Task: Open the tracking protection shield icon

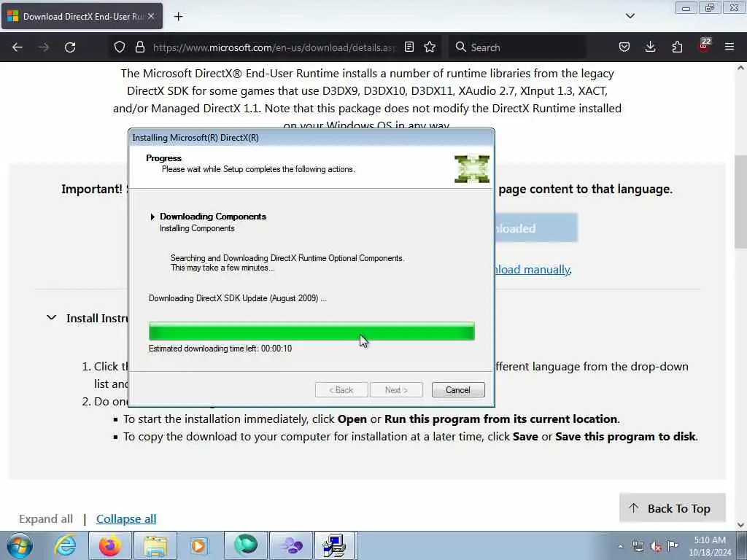Action: (x=120, y=47)
